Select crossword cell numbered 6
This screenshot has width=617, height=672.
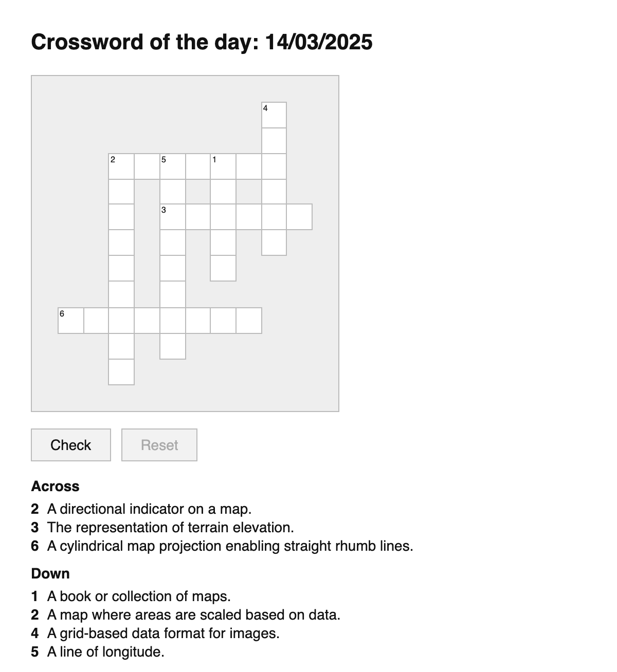click(70, 320)
